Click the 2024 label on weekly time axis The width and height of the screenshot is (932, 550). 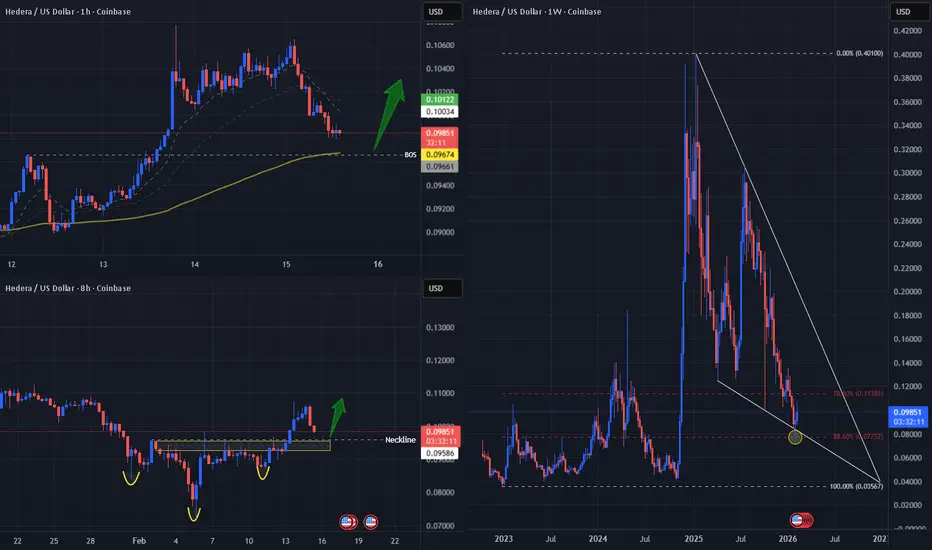point(598,539)
